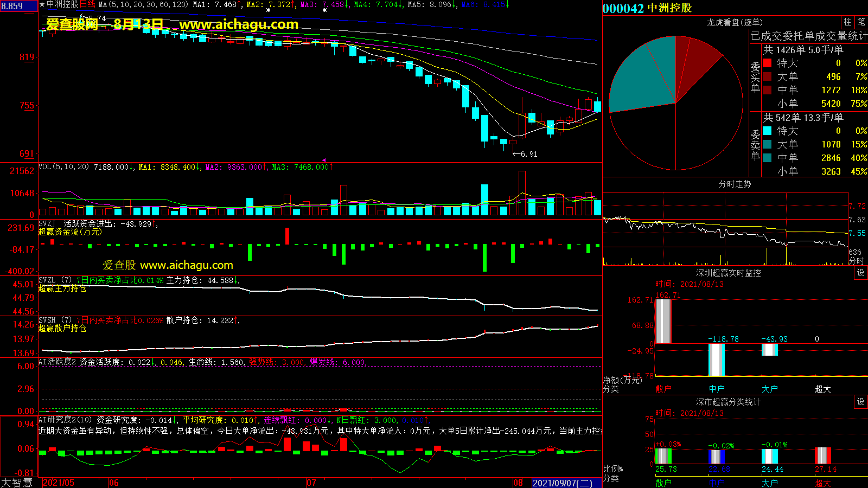This screenshot has height=488, width=868.
Task: Open settings (设) for 深市超赢分类统计 panel
Action: (x=861, y=402)
